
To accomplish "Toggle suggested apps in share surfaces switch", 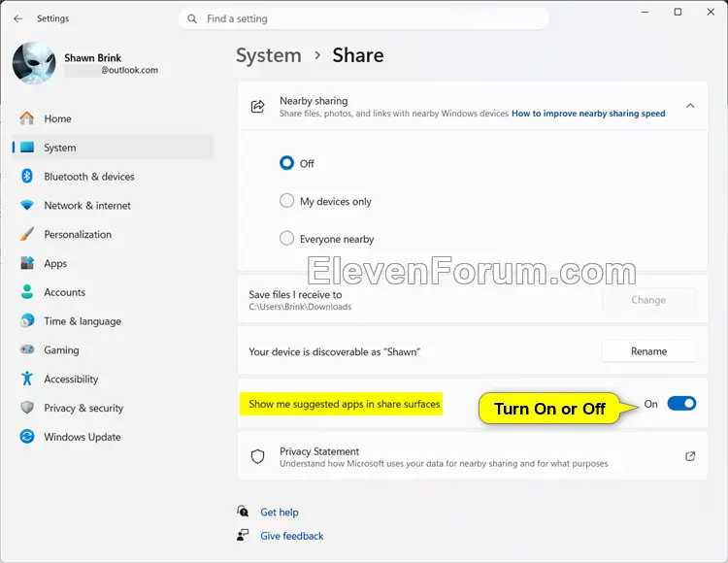I will coord(681,404).
